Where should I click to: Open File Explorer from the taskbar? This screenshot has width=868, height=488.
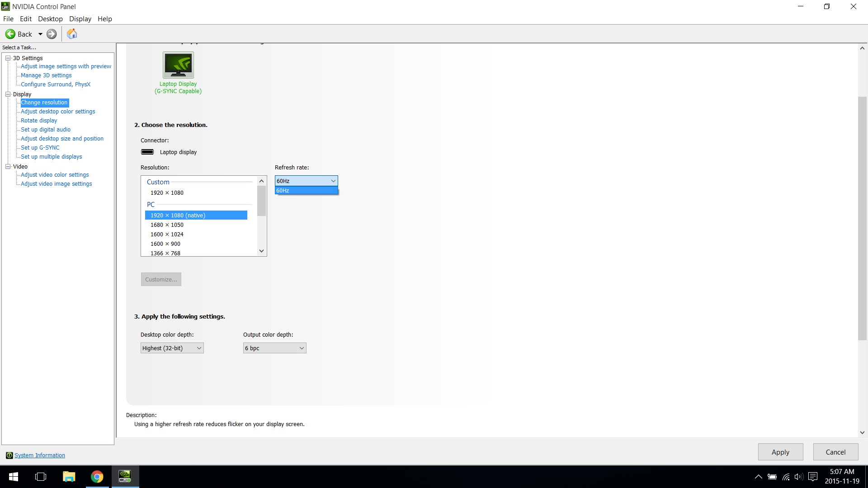coord(69,477)
